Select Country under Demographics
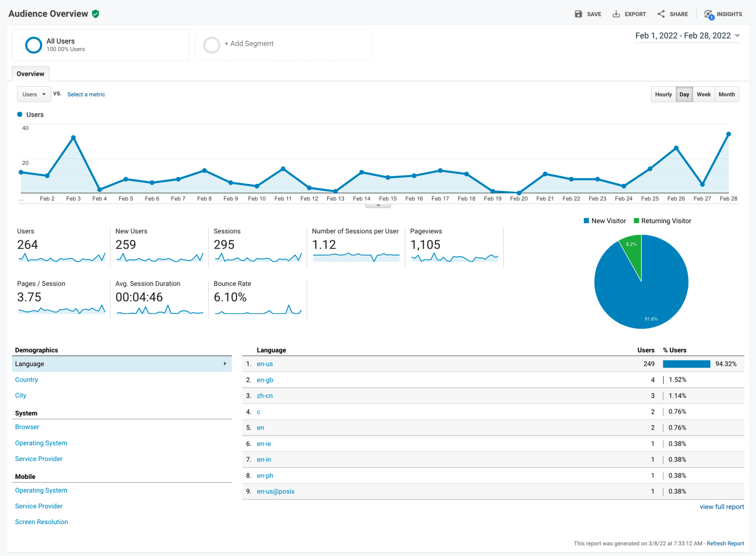This screenshot has width=756, height=556. [26, 380]
